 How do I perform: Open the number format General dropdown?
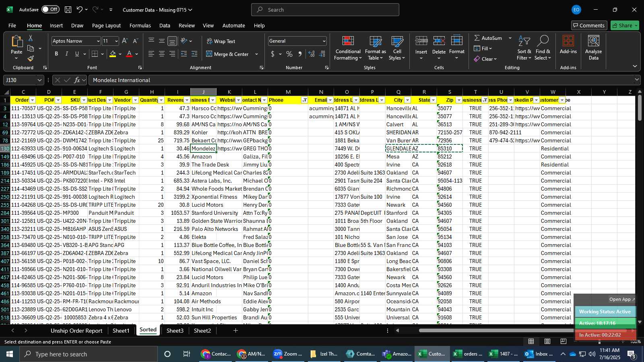tap(324, 41)
